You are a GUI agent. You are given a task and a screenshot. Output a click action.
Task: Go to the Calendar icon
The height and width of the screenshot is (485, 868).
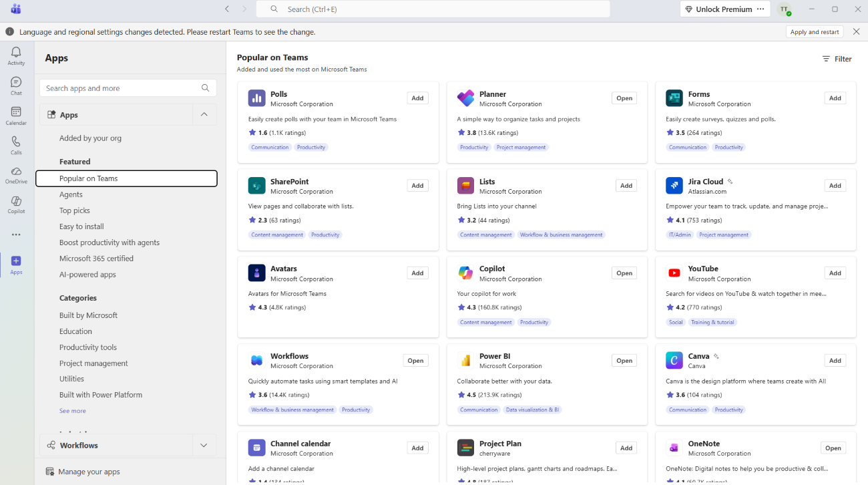click(16, 112)
